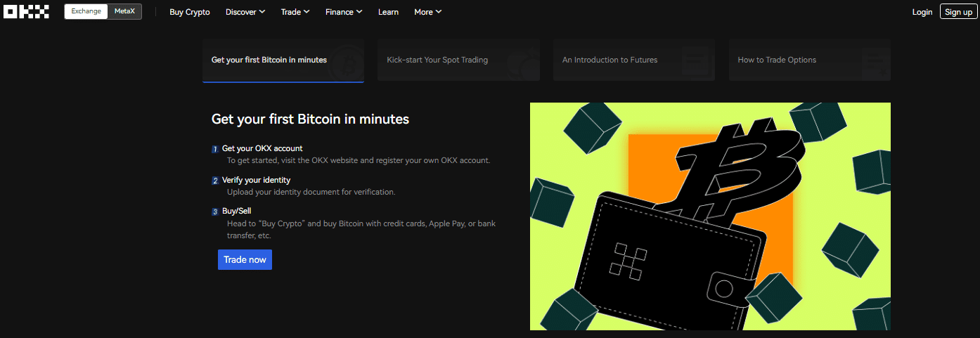980x338 pixels.
Task: Click the Login link
Action: pyautogui.click(x=922, y=12)
